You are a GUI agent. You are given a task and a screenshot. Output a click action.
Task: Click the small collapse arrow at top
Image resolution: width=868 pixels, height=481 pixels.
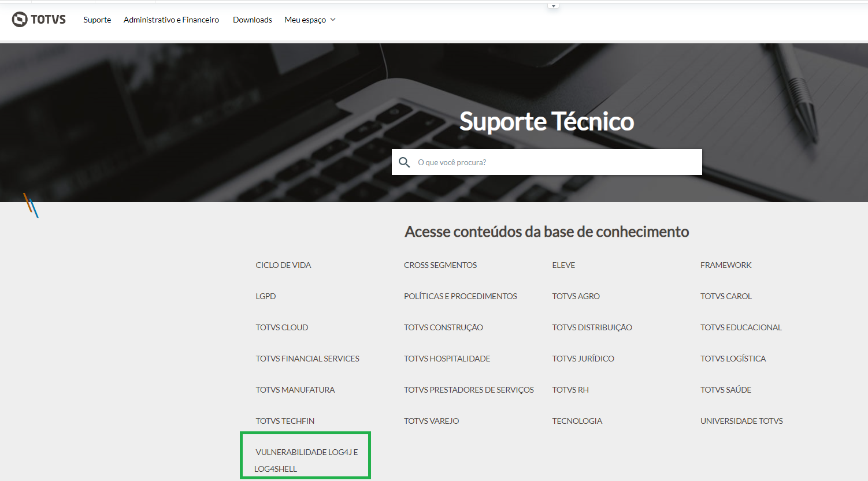pos(553,6)
